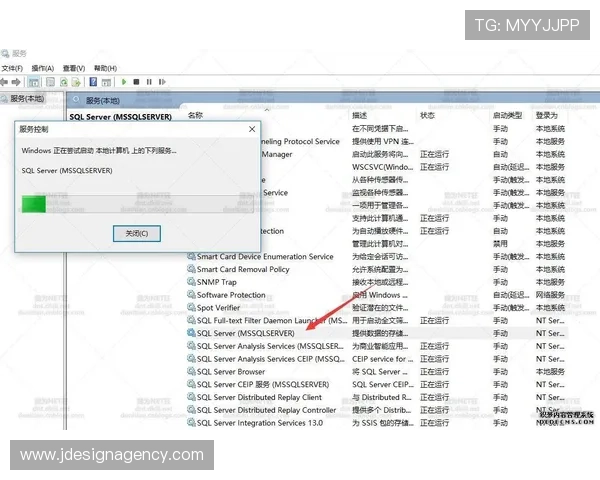Click the 禁用 startup type cell

pyautogui.click(x=500, y=244)
